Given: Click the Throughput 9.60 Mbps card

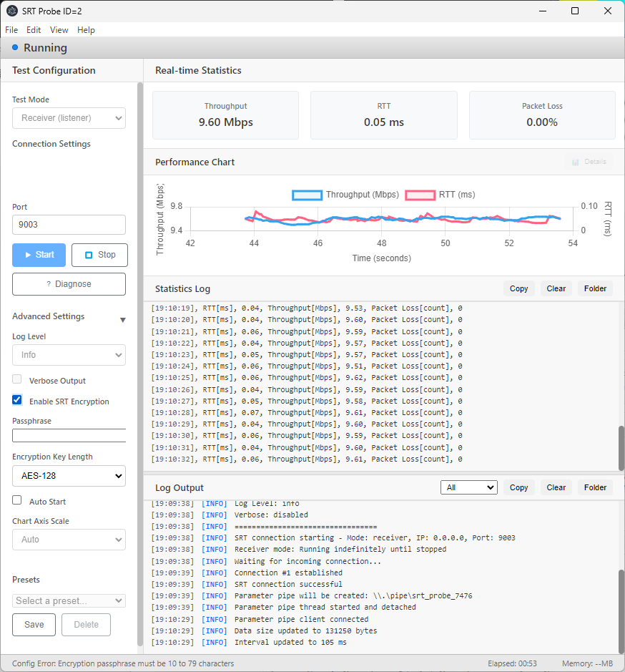Looking at the screenshot, I should 226,115.
